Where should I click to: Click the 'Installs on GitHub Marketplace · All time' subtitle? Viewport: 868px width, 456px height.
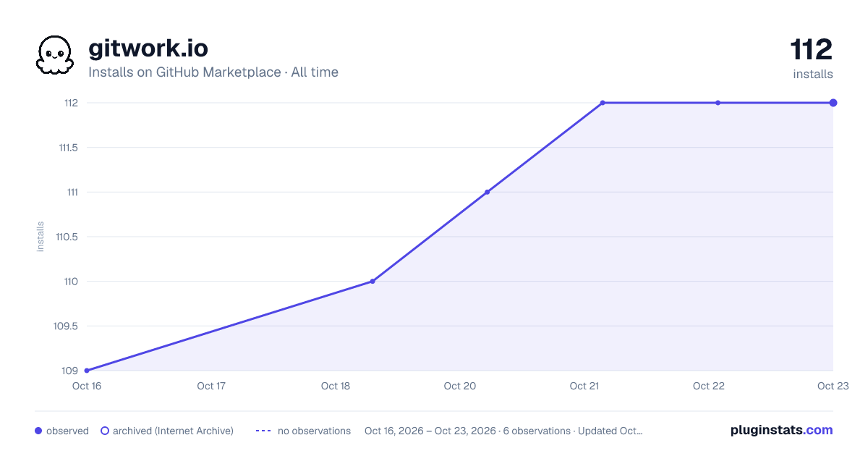coord(213,72)
